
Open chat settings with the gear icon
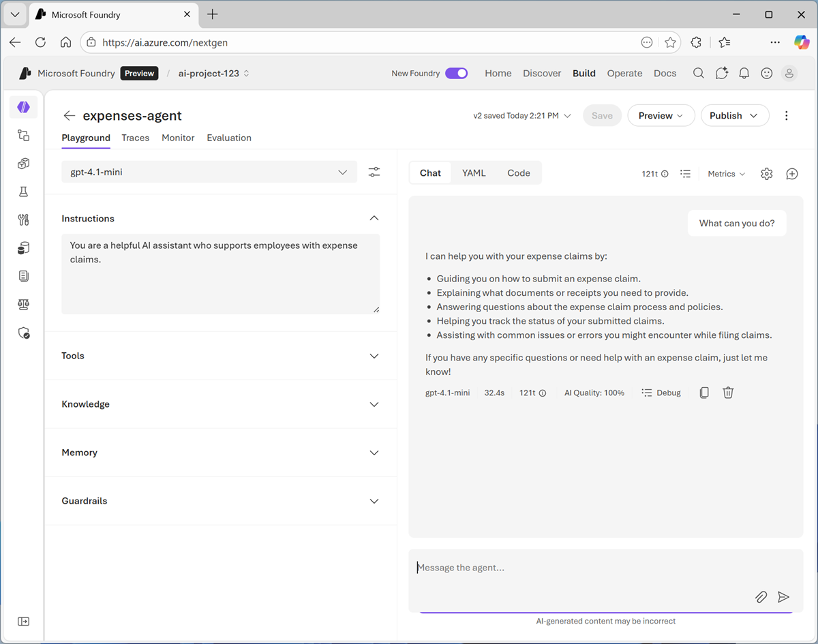click(766, 174)
